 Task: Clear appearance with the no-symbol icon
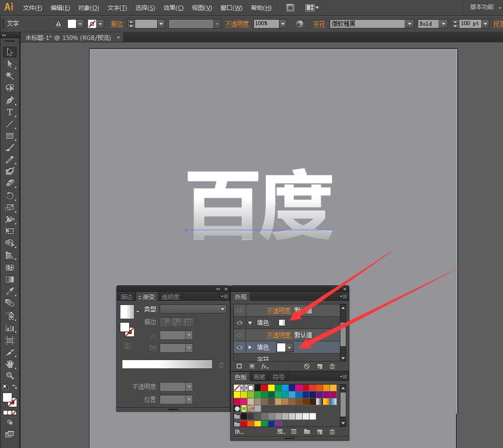(307, 366)
